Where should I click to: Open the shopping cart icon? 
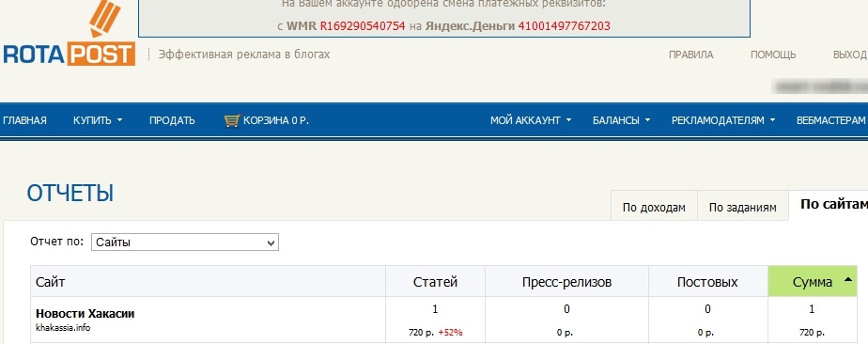232,120
